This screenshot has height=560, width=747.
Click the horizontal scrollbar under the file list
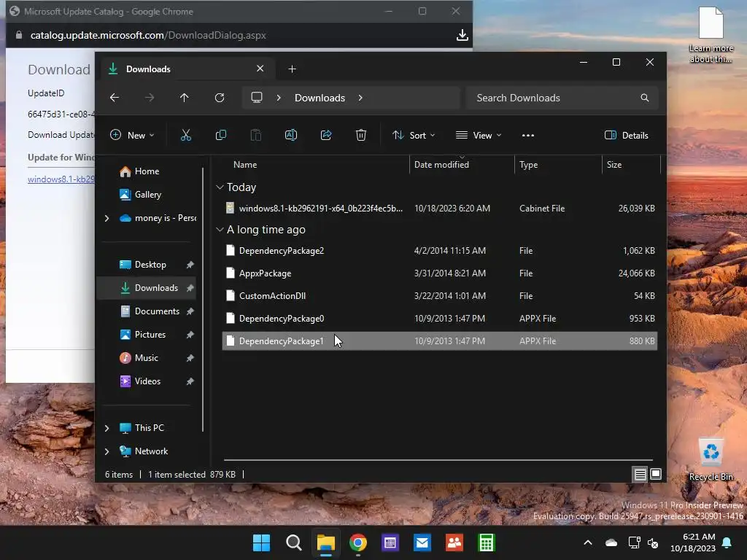click(x=438, y=460)
